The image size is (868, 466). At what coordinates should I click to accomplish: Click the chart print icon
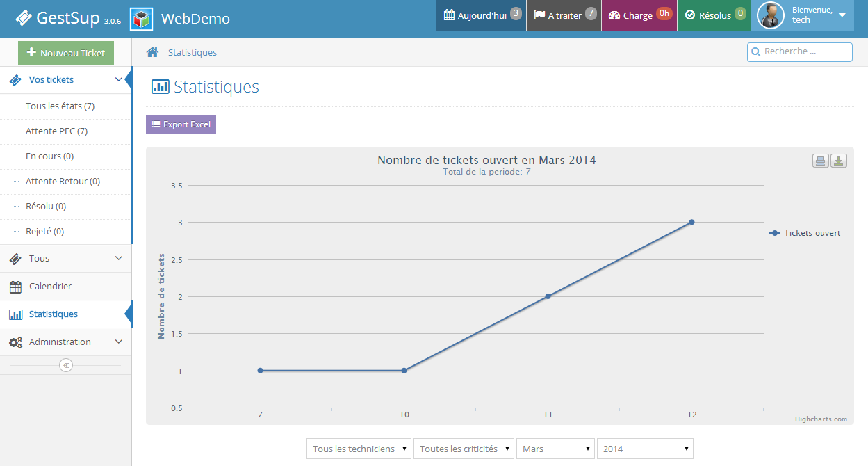pos(820,161)
